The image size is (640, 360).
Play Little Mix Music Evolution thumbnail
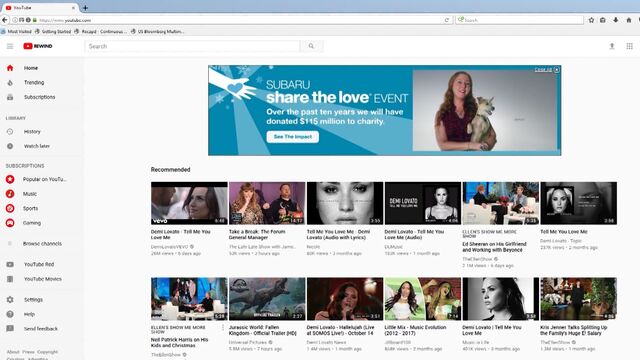point(423,299)
